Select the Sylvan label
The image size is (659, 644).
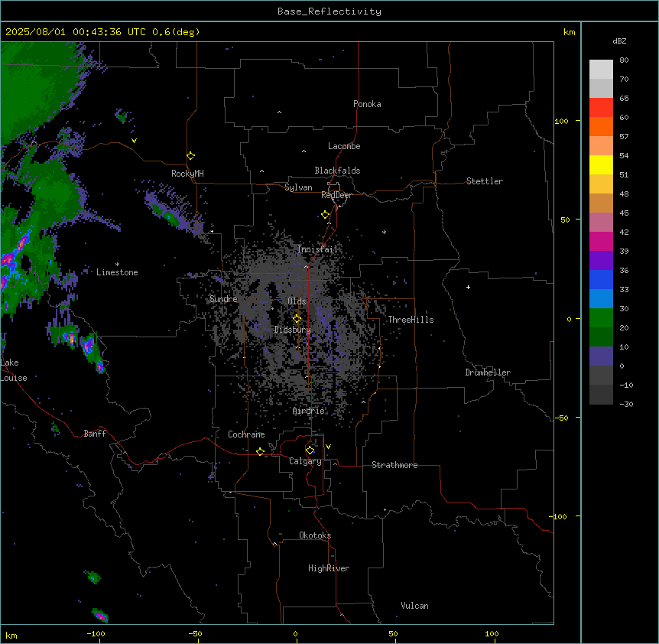pyautogui.click(x=298, y=187)
